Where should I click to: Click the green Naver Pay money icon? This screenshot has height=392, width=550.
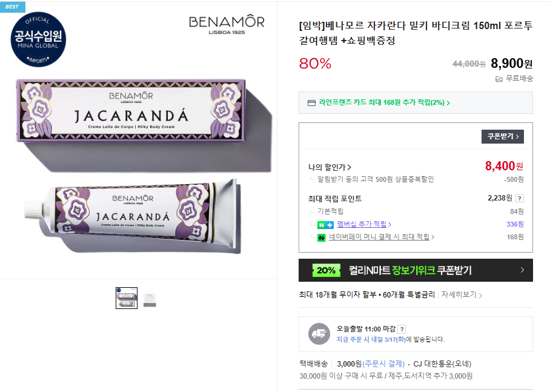click(321, 238)
